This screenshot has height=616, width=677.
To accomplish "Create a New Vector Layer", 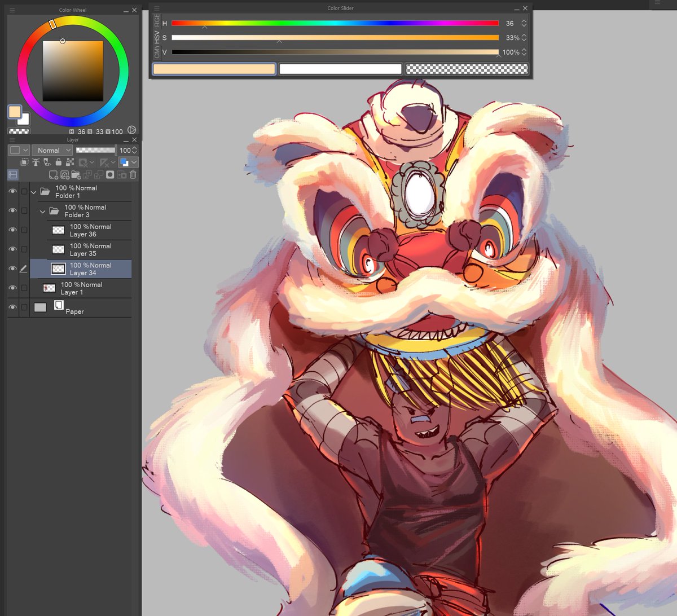I will pos(65,175).
